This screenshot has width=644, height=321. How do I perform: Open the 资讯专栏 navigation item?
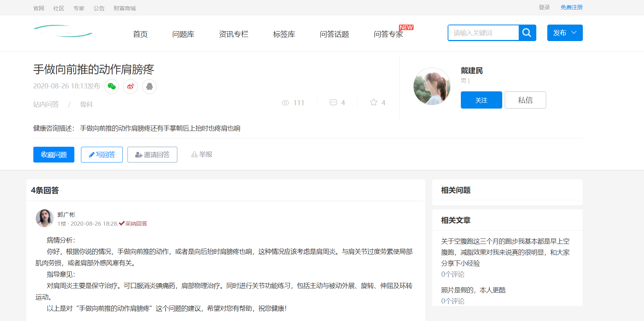tap(233, 34)
